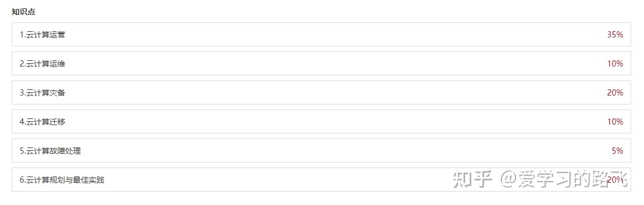Select the 2.云计算运维 row label
Screen dimensions: 644x205
42,64
